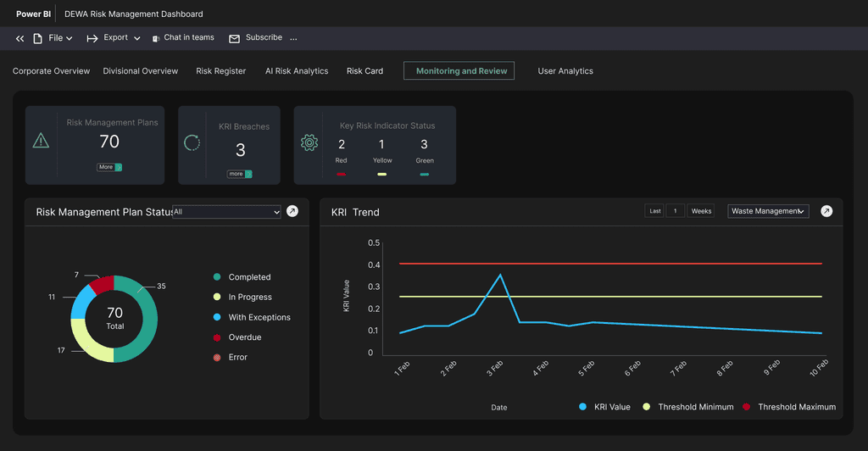
Task: Click the With Exceptions legend label
Action: [259, 317]
